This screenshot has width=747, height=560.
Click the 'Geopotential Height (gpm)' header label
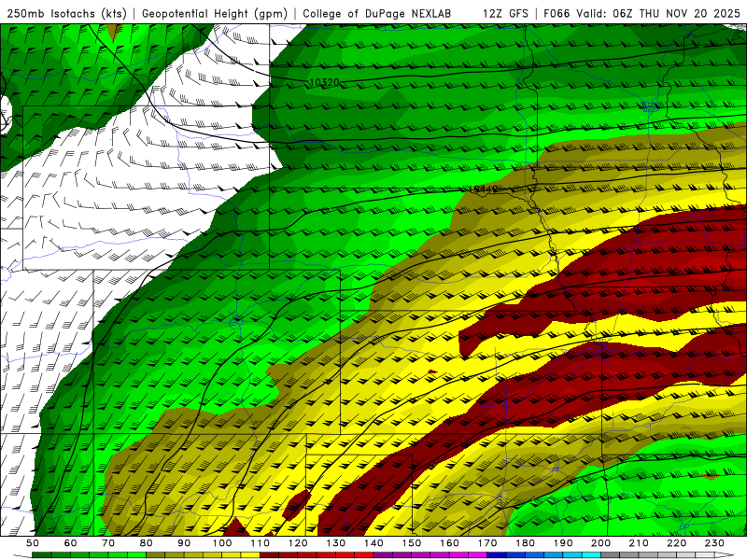tap(215, 13)
